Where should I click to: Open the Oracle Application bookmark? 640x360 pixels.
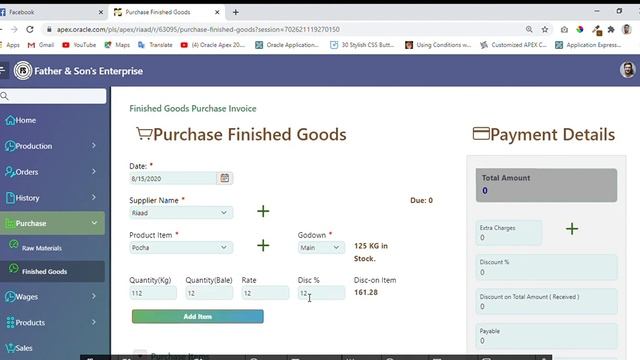287,45
